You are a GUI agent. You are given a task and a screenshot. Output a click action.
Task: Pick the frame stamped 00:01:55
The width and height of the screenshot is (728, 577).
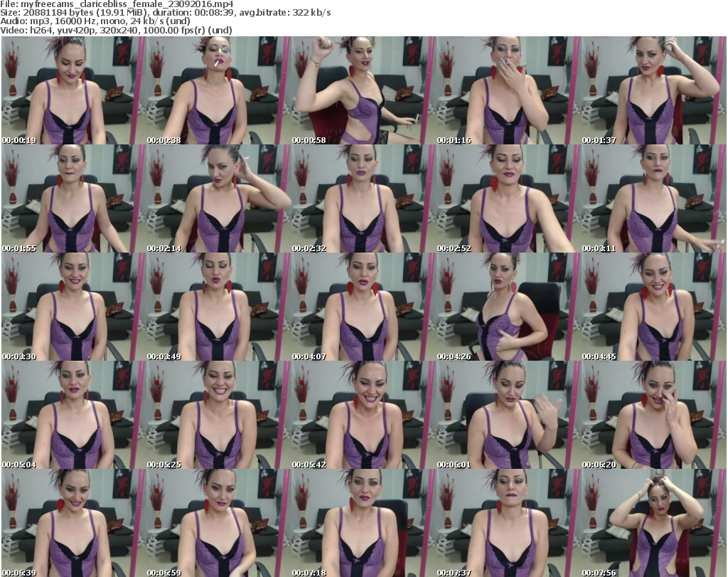pos(73,198)
